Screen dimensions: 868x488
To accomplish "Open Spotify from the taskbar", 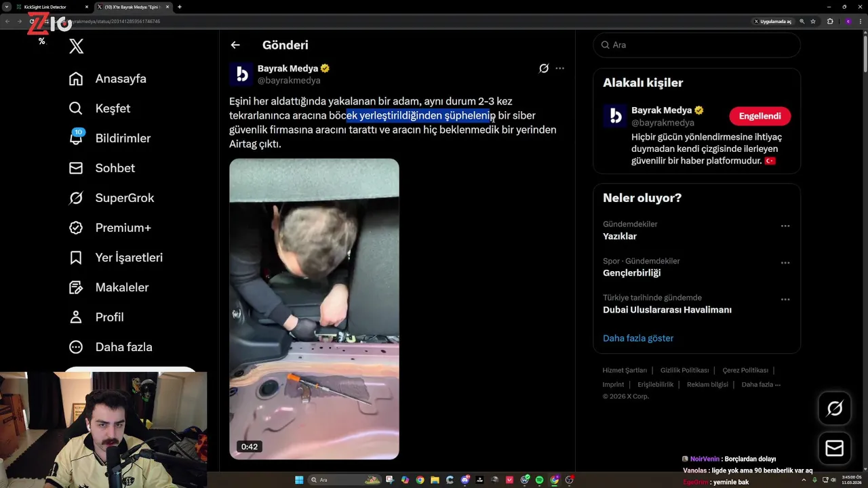I will pos(539,480).
